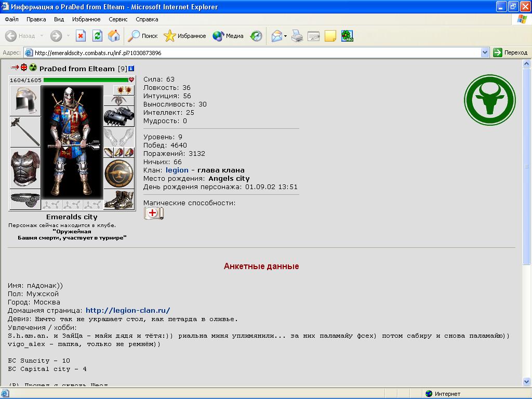Click the helmet equipment slot
Screen dimensions: 532x399
(x=25, y=101)
